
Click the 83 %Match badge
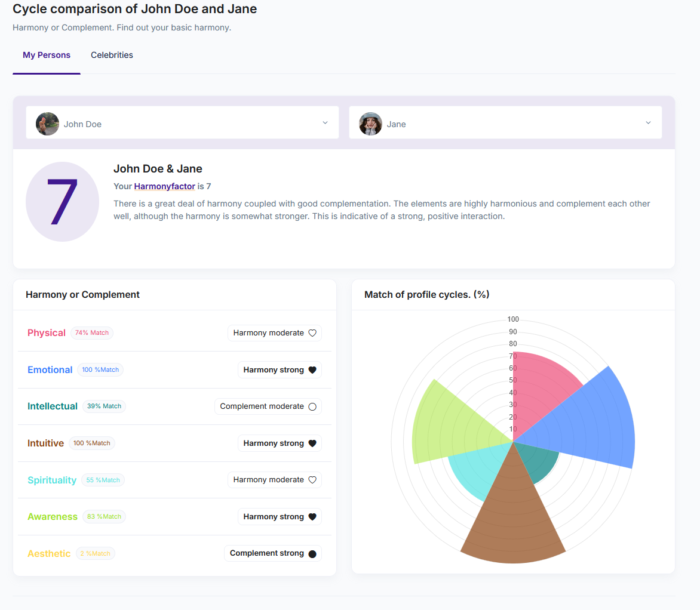[104, 517]
